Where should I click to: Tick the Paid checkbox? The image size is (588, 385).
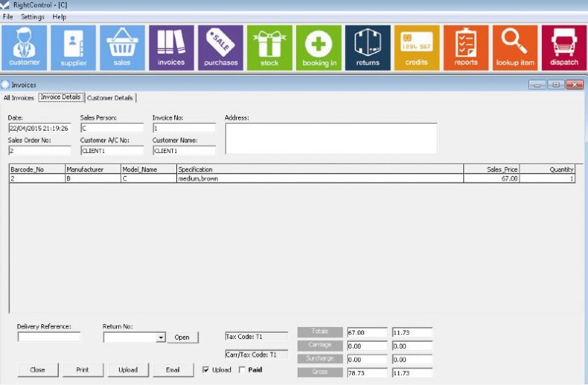pos(242,369)
